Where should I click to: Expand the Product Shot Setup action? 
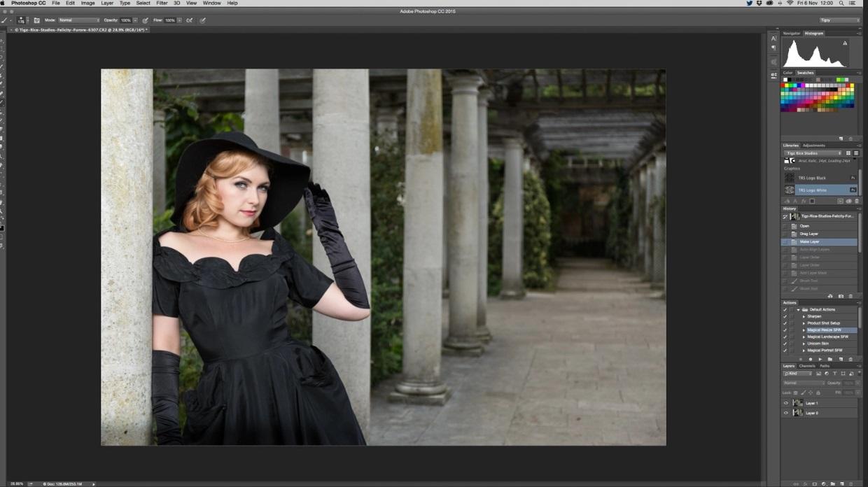click(804, 323)
